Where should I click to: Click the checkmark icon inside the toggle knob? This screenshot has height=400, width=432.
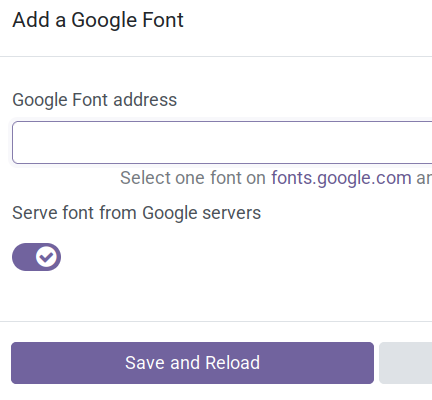click(x=46, y=257)
